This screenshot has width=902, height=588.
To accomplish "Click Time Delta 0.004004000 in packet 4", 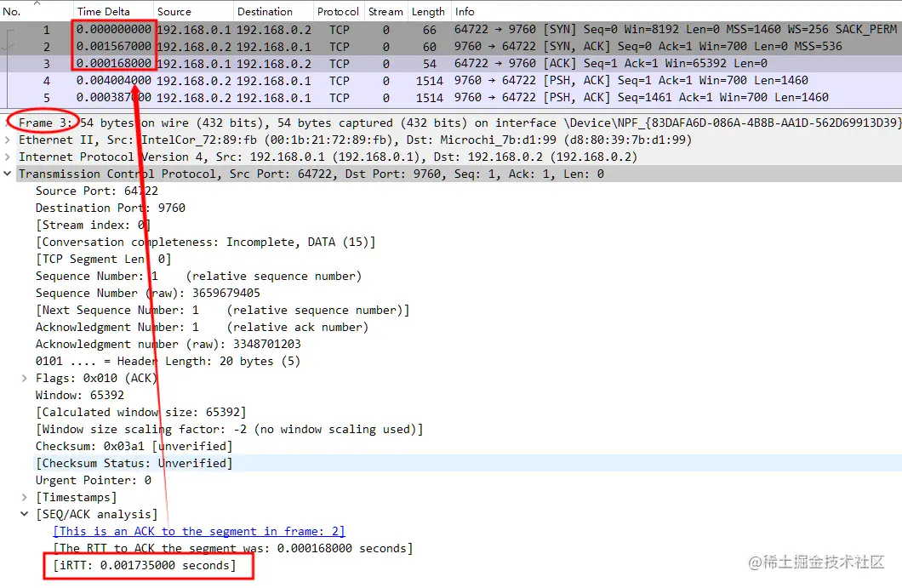I will (x=114, y=81).
